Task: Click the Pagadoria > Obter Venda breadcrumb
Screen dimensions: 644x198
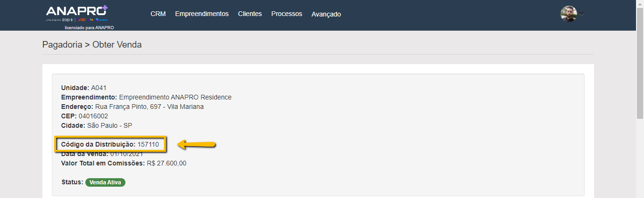Action: coord(92,45)
